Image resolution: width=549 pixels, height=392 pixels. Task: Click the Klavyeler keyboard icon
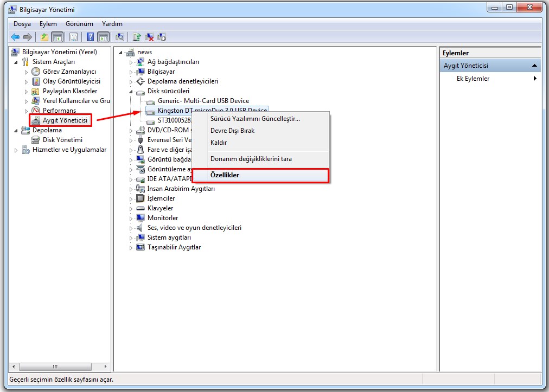(x=141, y=208)
